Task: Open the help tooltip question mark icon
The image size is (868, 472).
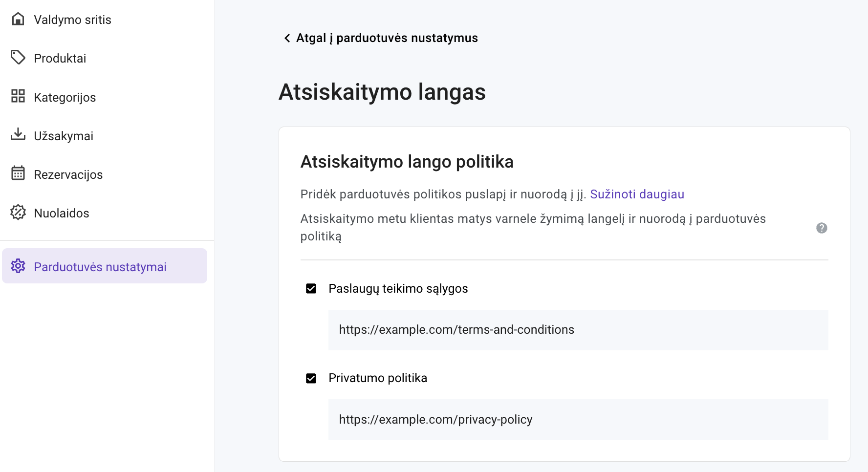Action: [822, 228]
